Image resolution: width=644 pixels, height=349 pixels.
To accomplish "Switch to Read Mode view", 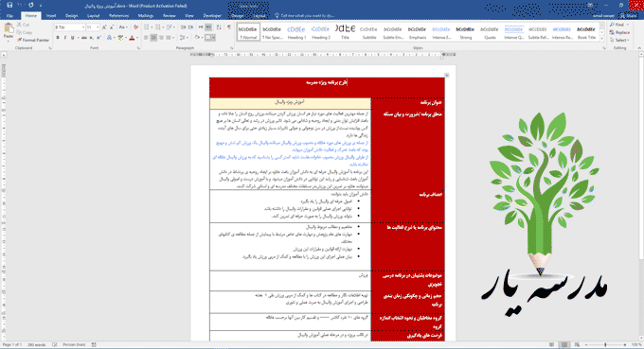I will pos(551,345).
